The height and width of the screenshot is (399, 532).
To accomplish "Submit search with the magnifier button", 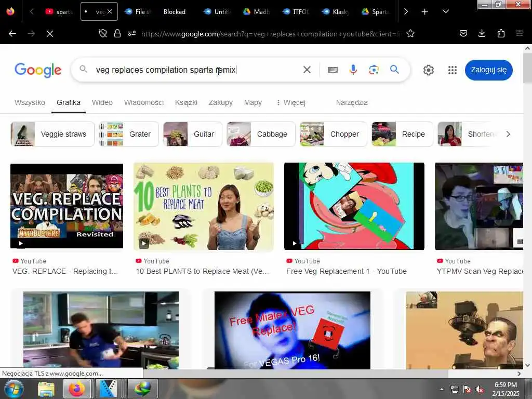I will pyautogui.click(x=394, y=70).
